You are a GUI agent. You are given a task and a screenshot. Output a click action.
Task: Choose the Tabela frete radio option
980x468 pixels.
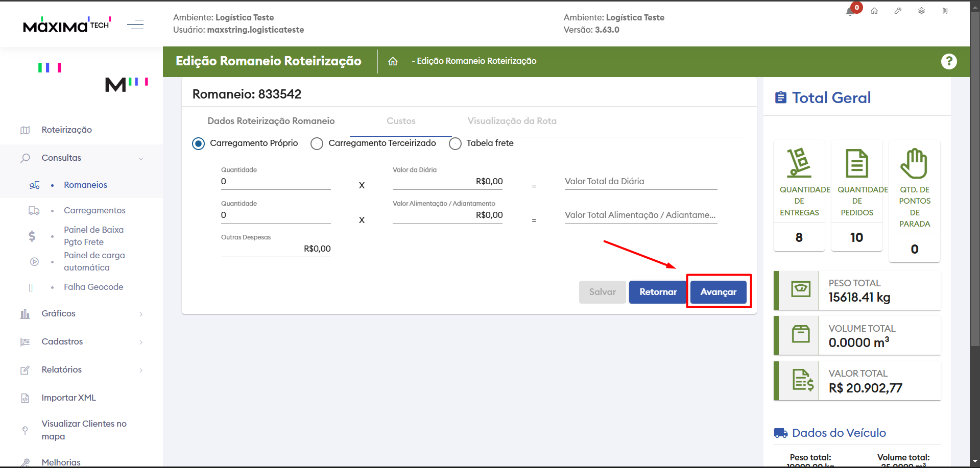(x=455, y=143)
